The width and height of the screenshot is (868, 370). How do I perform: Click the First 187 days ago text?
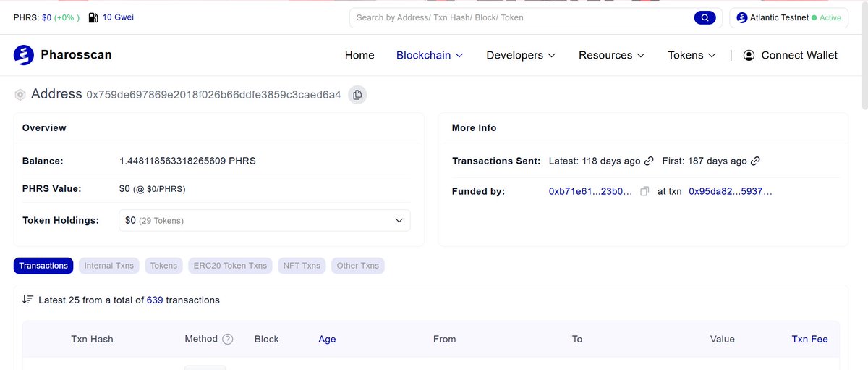[704, 161]
